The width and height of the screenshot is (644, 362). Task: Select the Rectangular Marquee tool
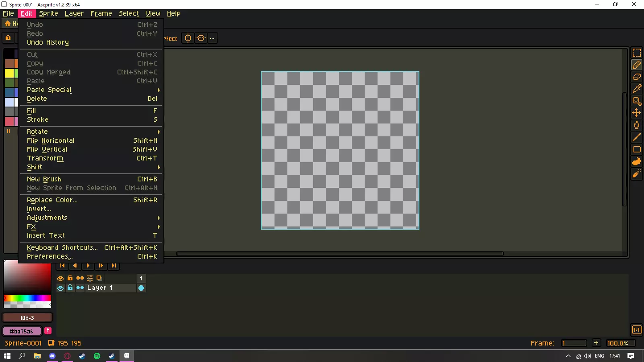pos(636,53)
